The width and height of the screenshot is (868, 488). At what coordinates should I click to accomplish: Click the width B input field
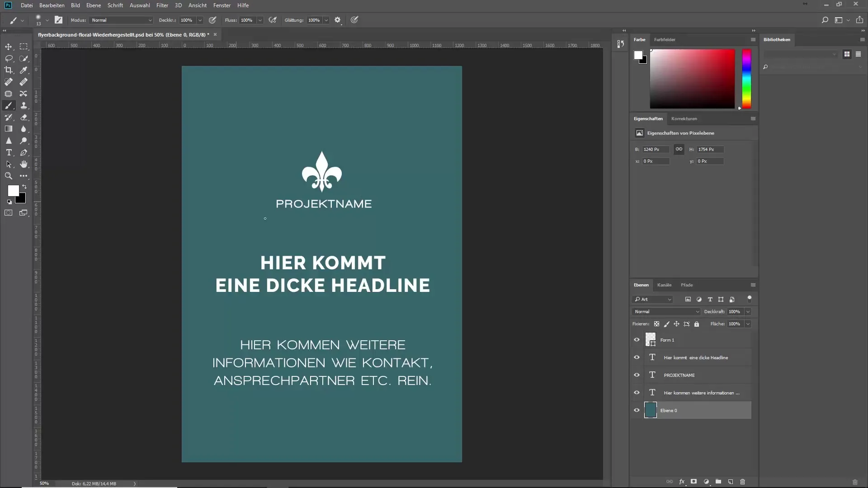[656, 149]
